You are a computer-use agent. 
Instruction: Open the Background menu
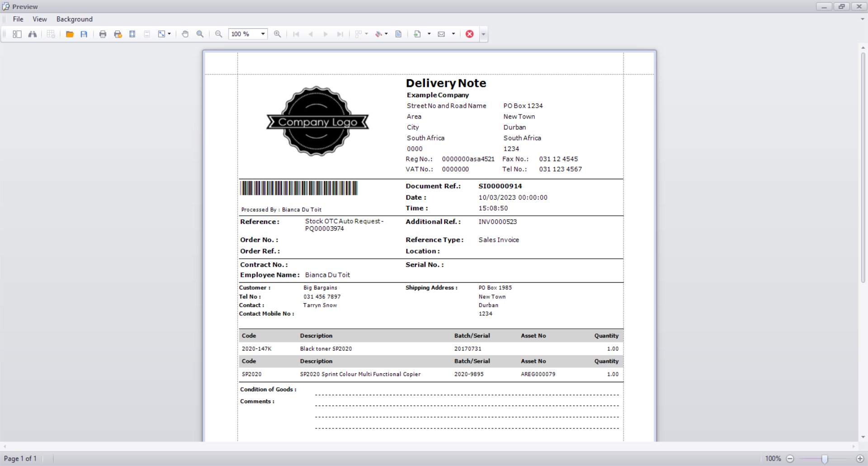75,19
